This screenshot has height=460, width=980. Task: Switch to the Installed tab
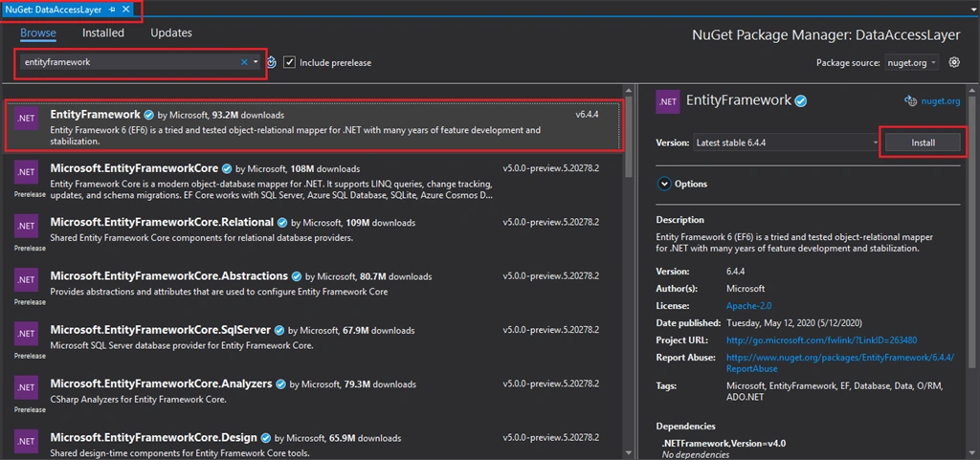pyautogui.click(x=103, y=33)
